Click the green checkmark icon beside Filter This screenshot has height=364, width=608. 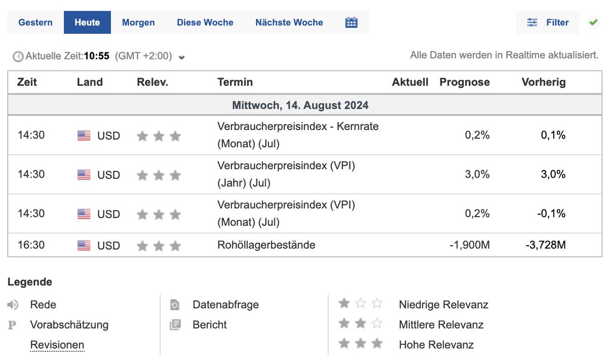pyautogui.click(x=593, y=22)
